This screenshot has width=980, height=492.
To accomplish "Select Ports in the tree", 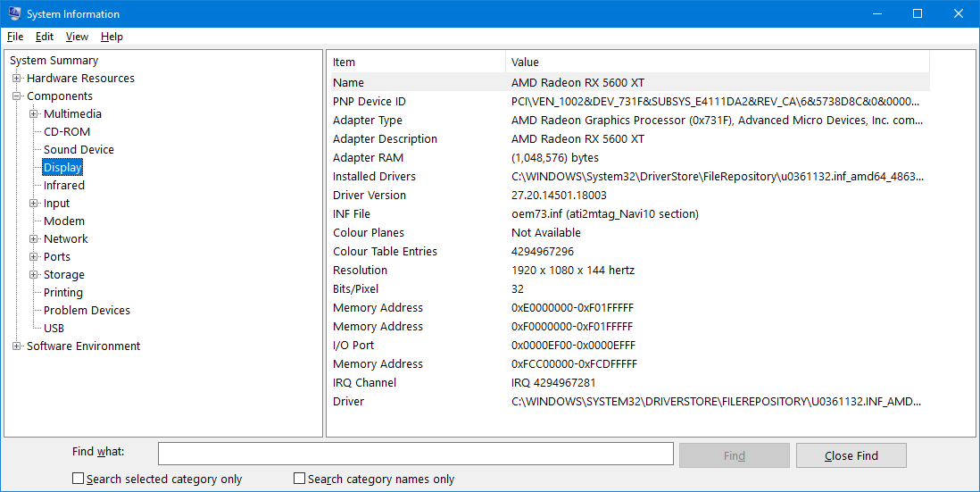I will click(x=57, y=256).
